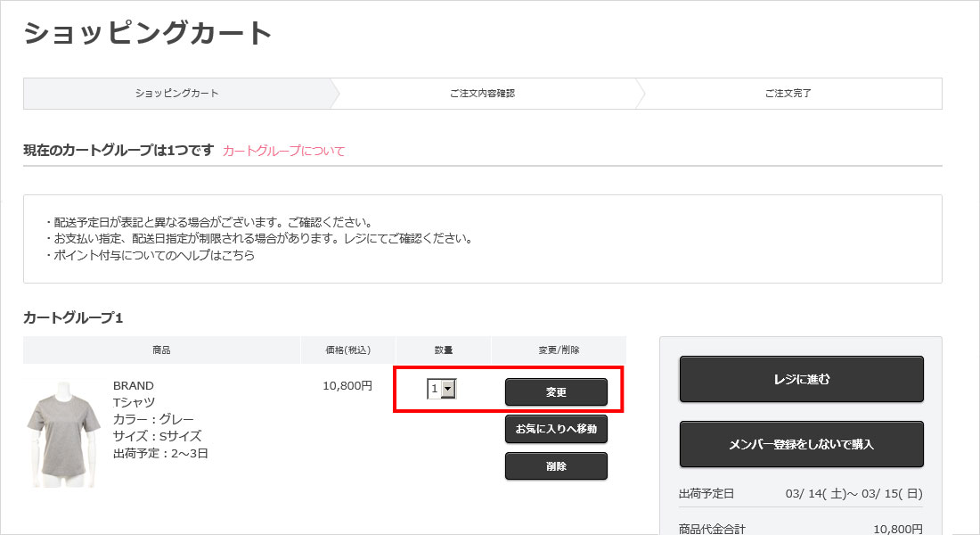Click the 商品代金合計 label

point(712,530)
